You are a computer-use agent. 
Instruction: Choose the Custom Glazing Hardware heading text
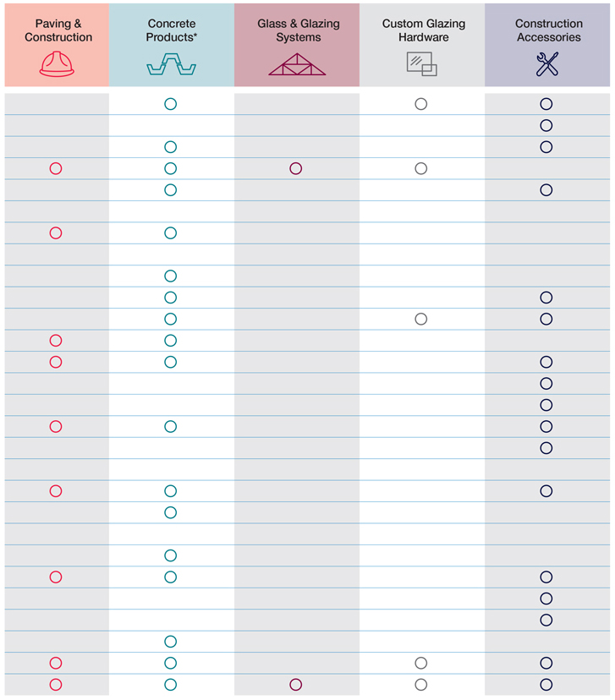(x=423, y=30)
